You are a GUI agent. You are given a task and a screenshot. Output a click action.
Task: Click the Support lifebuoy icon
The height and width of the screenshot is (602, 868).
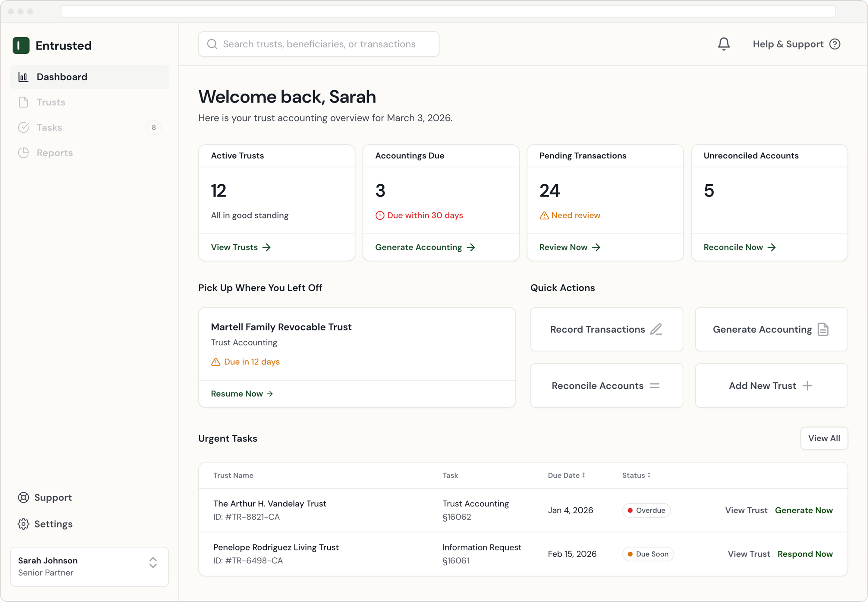pyautogui.click(x=24, y=497)
